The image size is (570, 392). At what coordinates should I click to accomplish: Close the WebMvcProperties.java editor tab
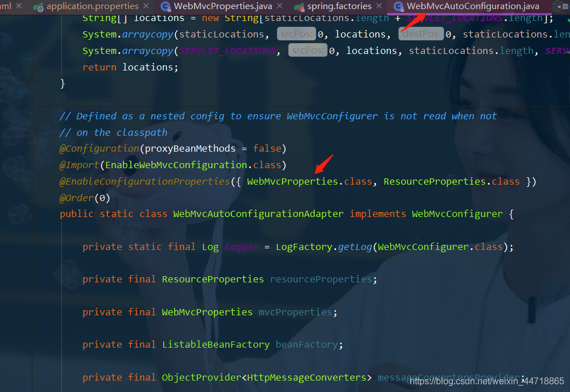click(x=280, y=6)
